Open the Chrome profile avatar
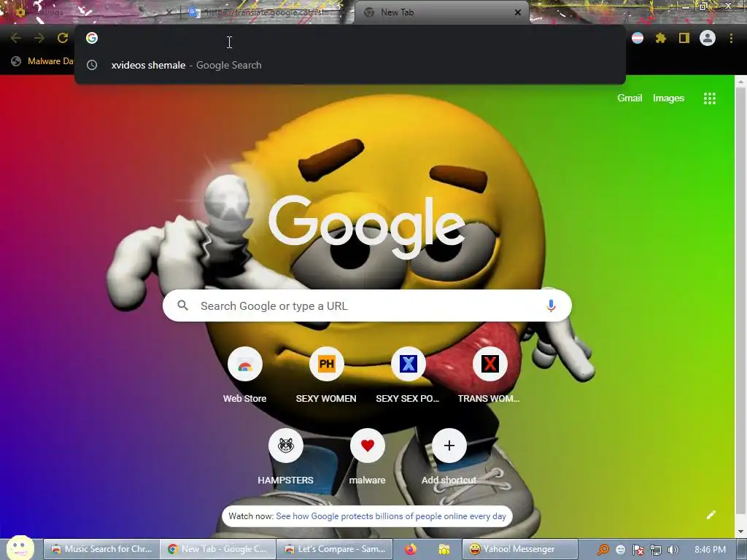 708,38
